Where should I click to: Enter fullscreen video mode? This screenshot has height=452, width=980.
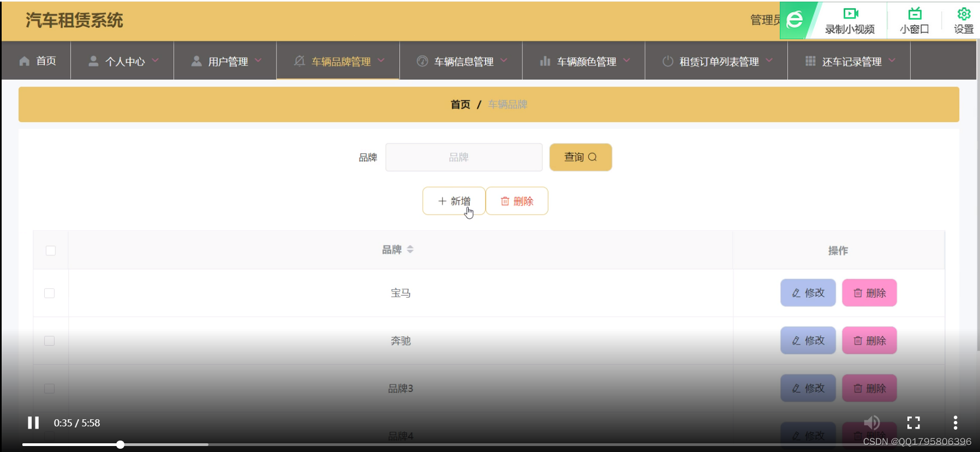click(x=913, y=423)
